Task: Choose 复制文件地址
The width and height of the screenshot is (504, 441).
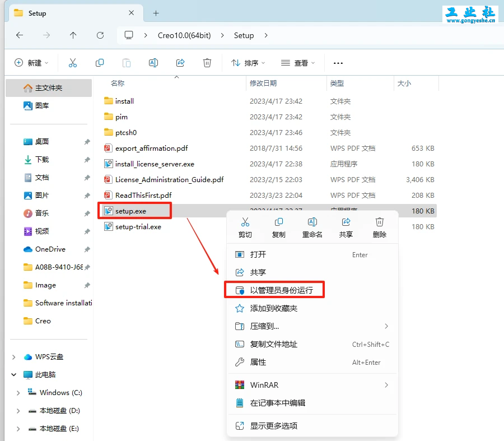Action: coord(312,345)
